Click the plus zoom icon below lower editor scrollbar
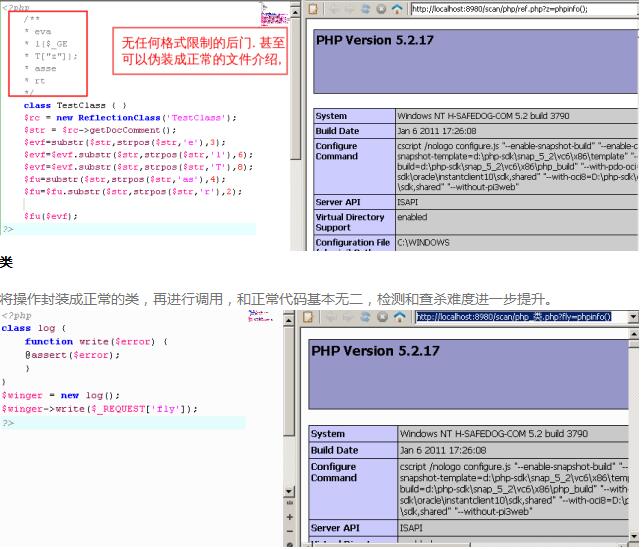641x549 pixels. pyautogui.click(x=289, y=517)
